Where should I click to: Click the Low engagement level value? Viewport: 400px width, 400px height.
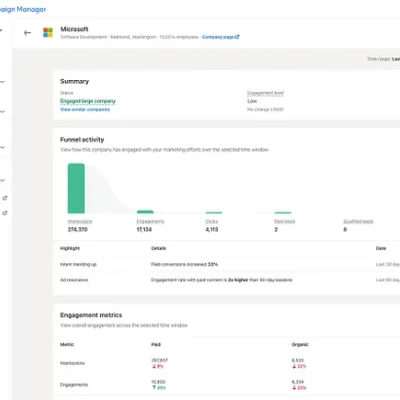pyautogui.click(x=252, y=101)
